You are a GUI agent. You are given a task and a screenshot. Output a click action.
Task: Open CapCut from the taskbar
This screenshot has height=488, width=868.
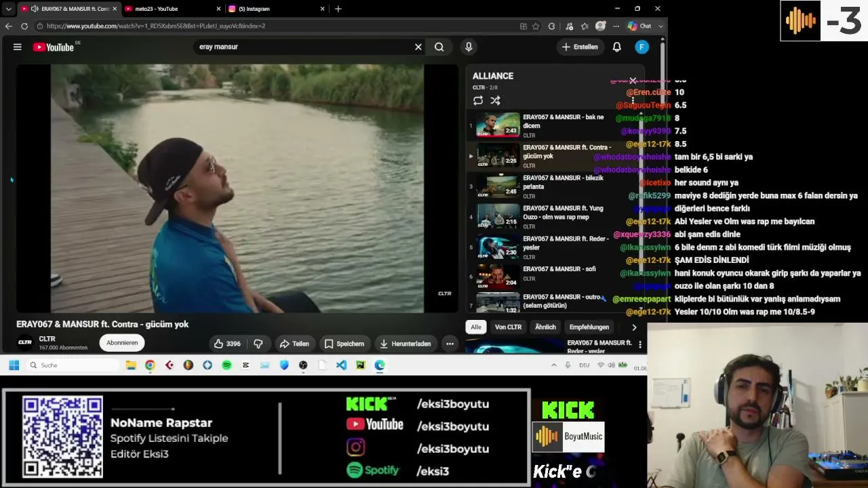point(245,365)
